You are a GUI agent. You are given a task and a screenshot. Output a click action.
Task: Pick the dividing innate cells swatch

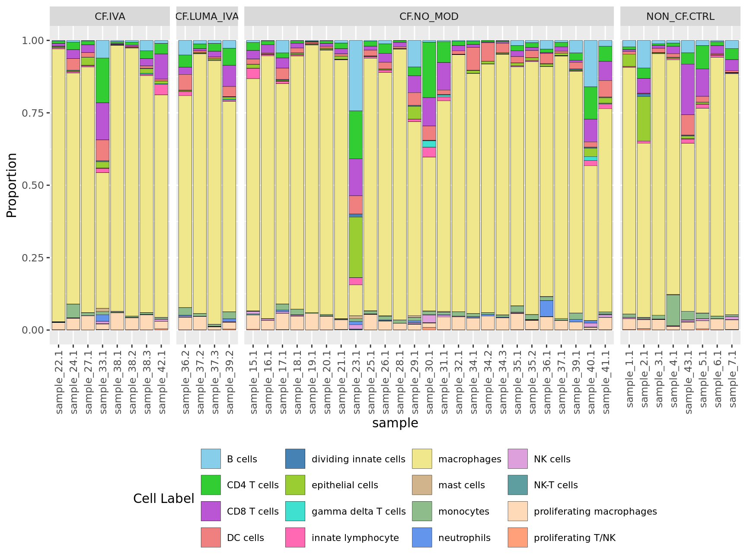[295, 459]
